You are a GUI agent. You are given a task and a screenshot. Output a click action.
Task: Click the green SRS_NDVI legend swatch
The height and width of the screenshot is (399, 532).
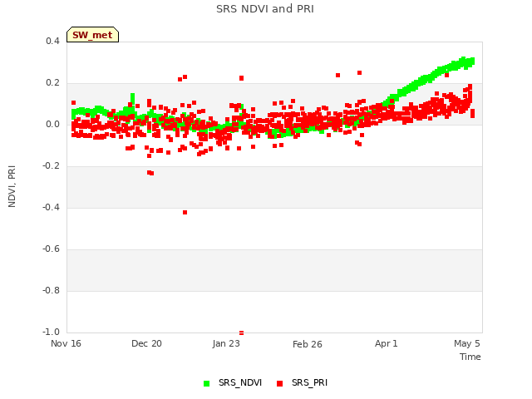(207, 383)
